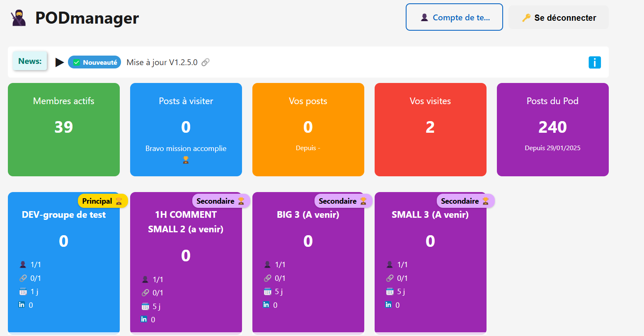Click the play triangle next to News

click(x=60, y=61)
